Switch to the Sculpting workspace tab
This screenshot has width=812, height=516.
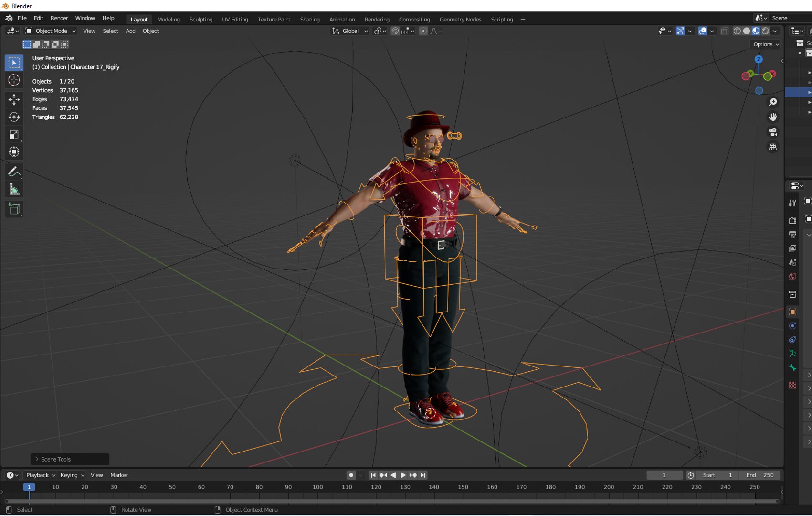(x=201, y=20)
